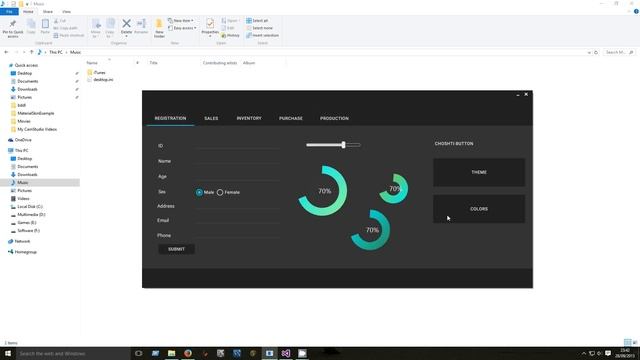Click Select none in ribbon
The width and height of the screenshot is (640, 360).
pos(259,28)
